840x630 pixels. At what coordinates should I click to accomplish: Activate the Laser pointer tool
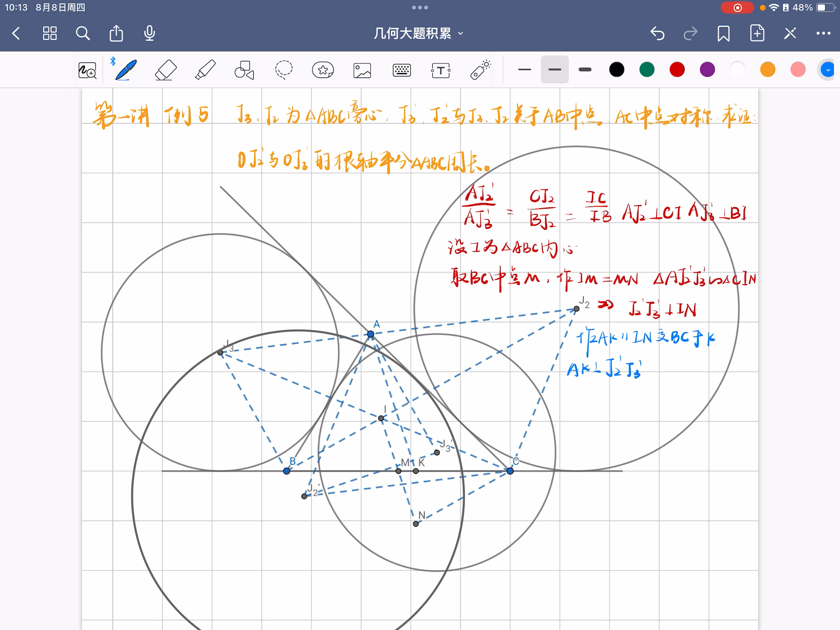[x=480, y=70]
